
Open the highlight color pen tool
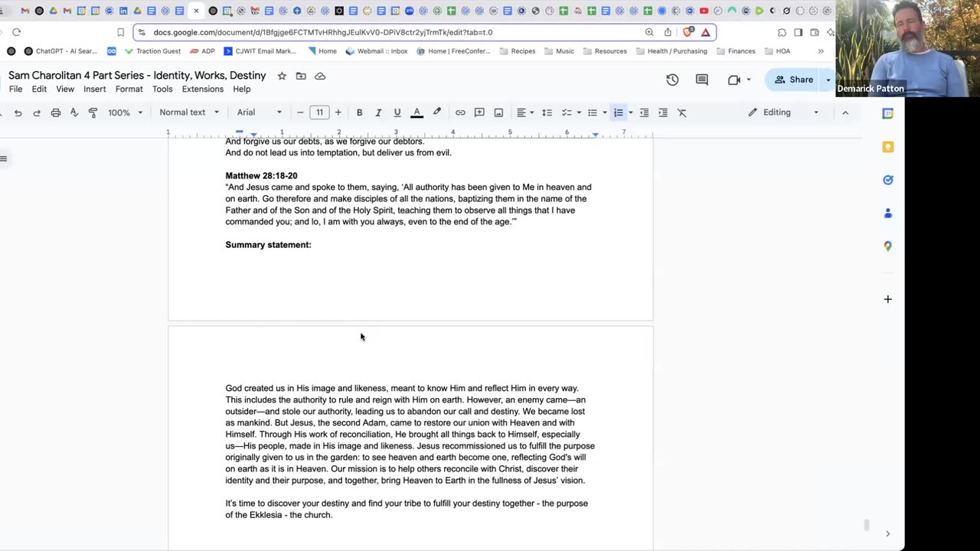[437, 112]
